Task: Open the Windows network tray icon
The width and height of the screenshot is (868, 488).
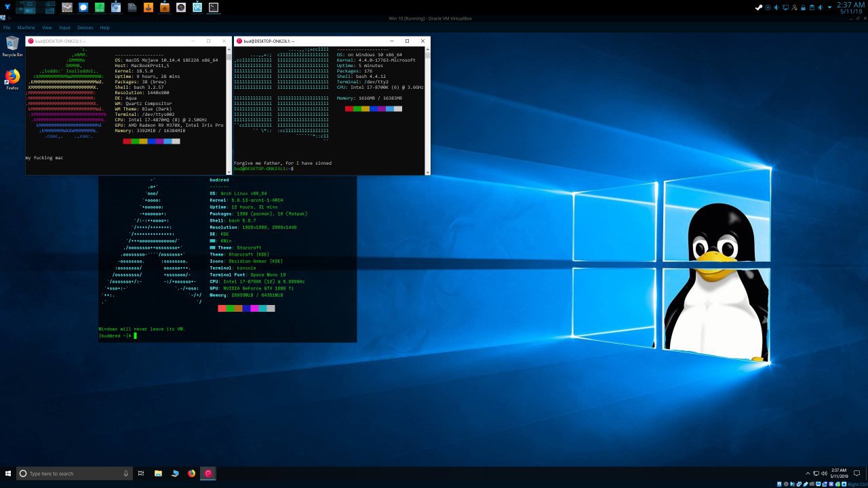Action: tap(816, 474)
